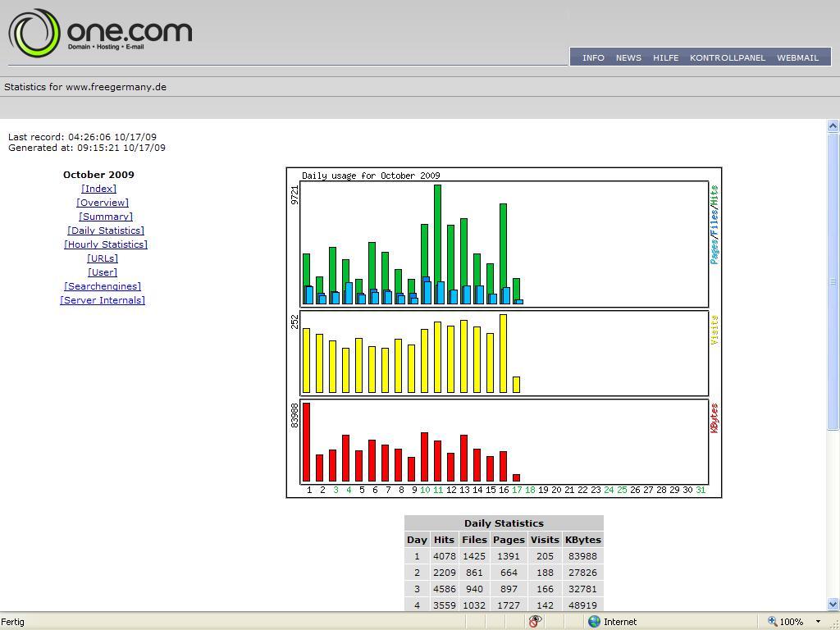Click the vertical scrollbar thumb
Image resolution: width=840 pixels, height=630 pixels.
[833, 281]
